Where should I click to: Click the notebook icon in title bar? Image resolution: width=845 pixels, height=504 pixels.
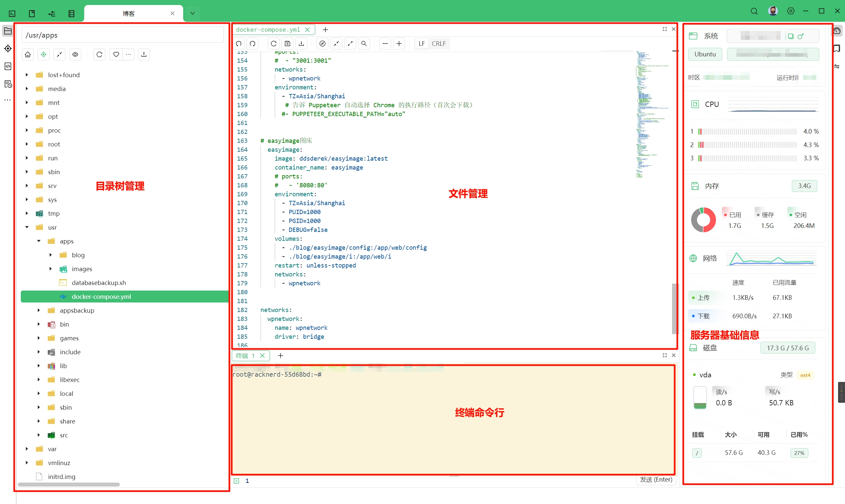click(x=32, y=14)
